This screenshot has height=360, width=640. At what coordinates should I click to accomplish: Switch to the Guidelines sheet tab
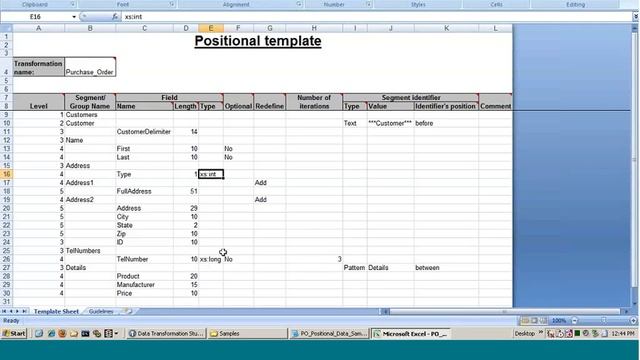tap(101, 311)
